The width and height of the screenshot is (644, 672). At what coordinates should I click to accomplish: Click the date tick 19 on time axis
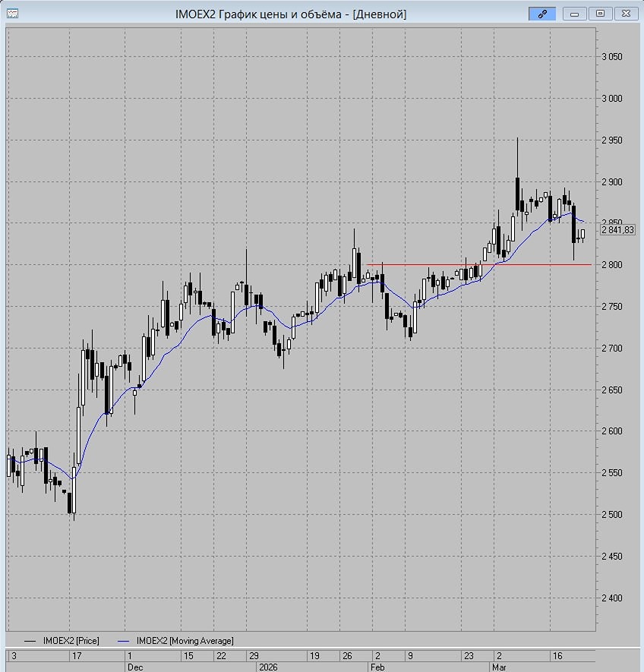coord(314,656)
